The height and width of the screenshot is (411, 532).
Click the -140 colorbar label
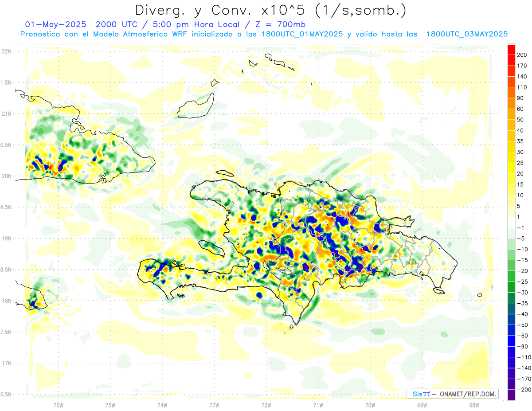coord(524,368)
